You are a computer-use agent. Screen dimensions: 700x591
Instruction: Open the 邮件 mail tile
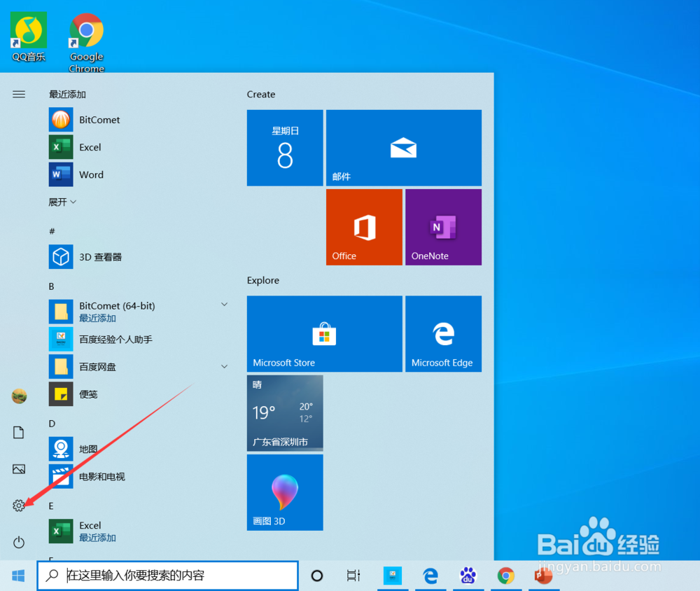click(x=404, y=148)
